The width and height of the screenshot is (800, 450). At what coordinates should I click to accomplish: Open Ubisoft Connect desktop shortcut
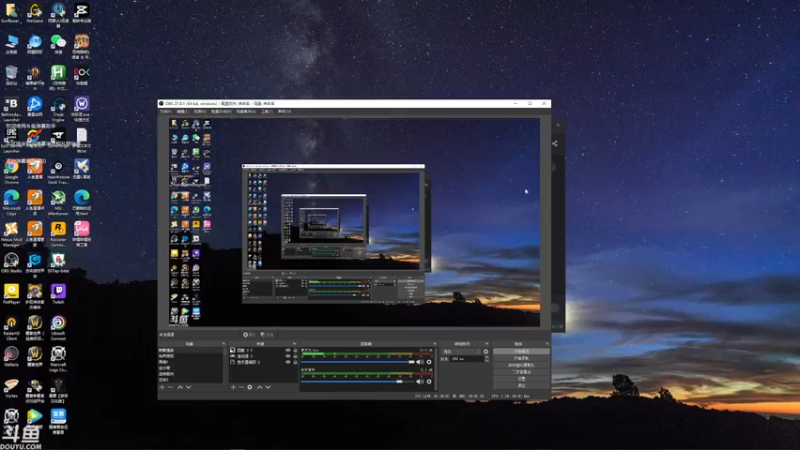[58, 327]
